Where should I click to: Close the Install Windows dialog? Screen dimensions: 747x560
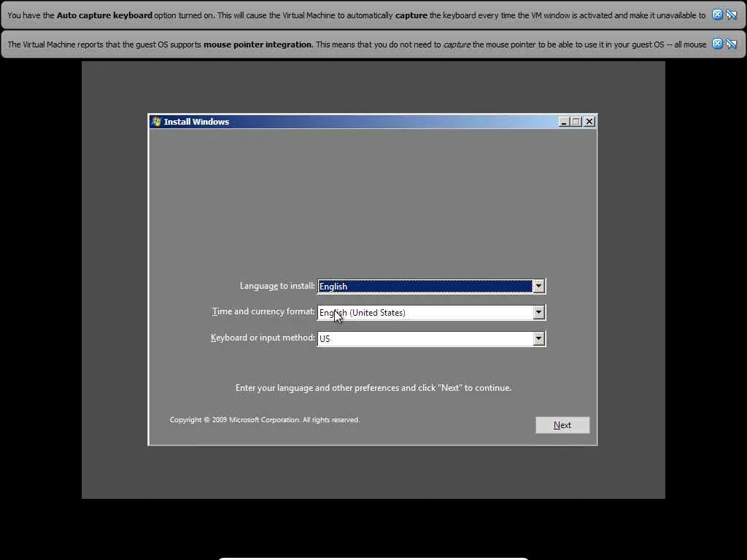click(x=589, y=122)
